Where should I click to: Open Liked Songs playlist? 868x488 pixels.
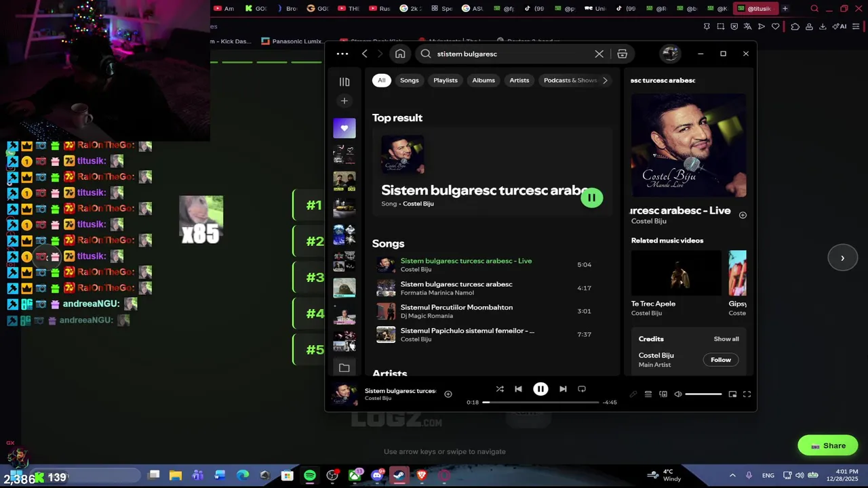coord(344,128)
